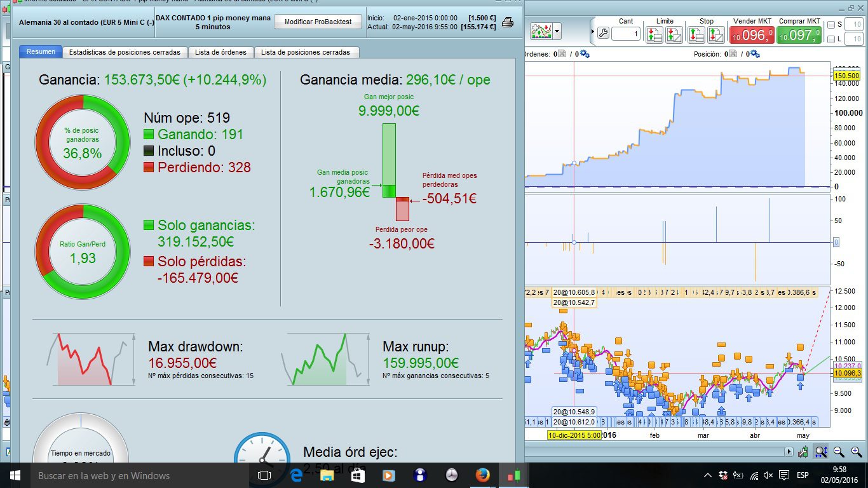
Task: Collapse the trading toolbar with the side arrow
Action: coord(592,31)
